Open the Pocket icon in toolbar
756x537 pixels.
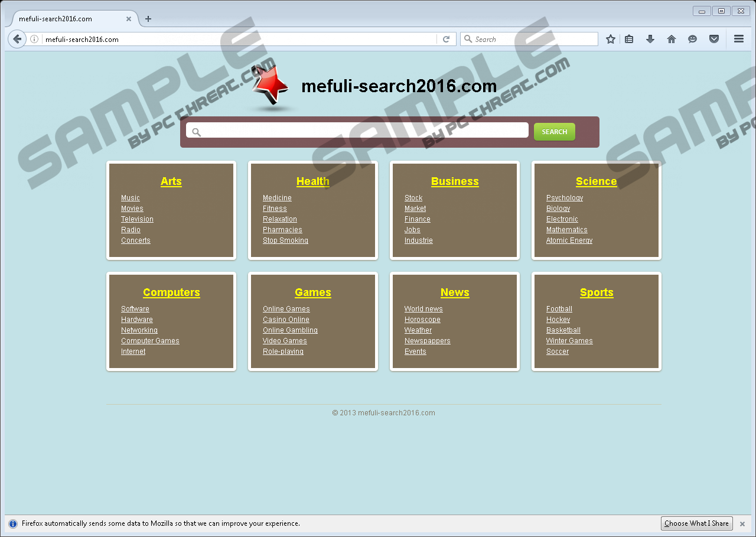point(714,39)
